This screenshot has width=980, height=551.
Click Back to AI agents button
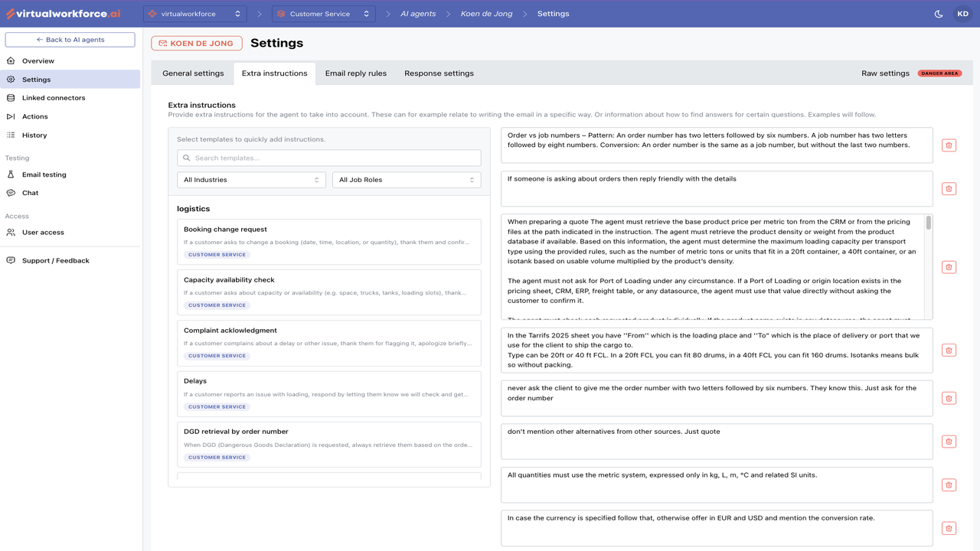tap(70, 40)
